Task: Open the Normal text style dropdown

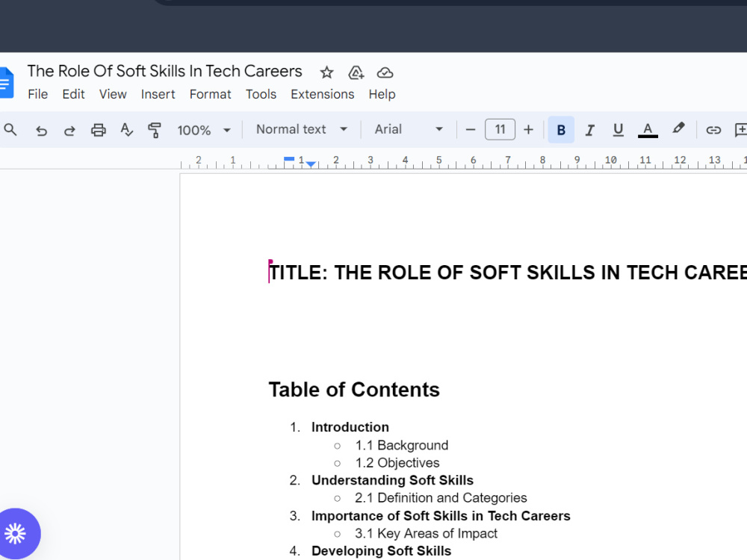Action: [302, 129]
